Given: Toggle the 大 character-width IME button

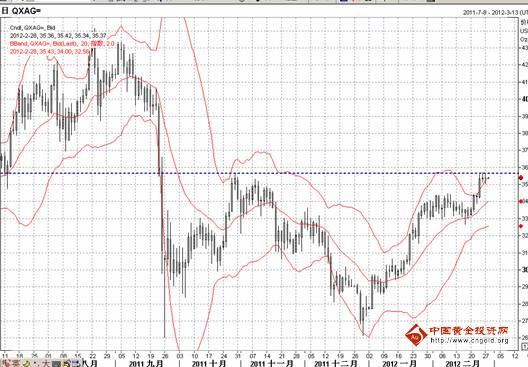Looking at the screenshot, I should (46, 364).
